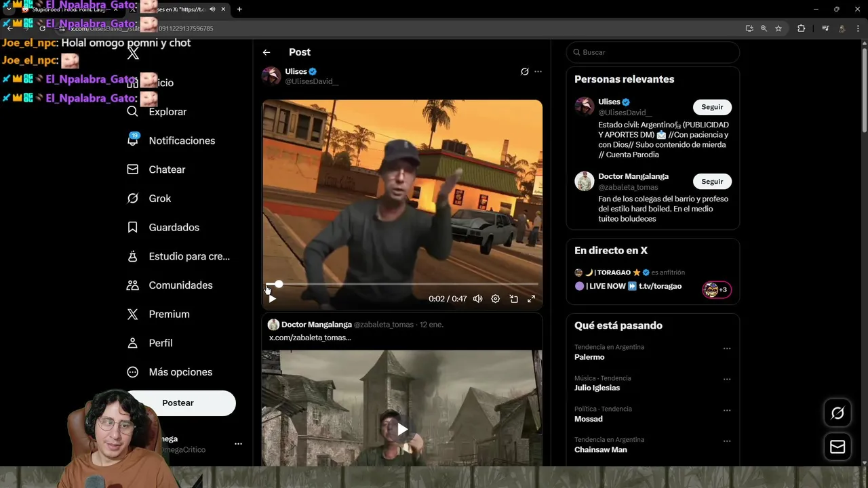This screenshot has height=488, width=868.
Task: Open Doctor Mangalanga avatar in Personas relevantes
Action: click(584, 181)
